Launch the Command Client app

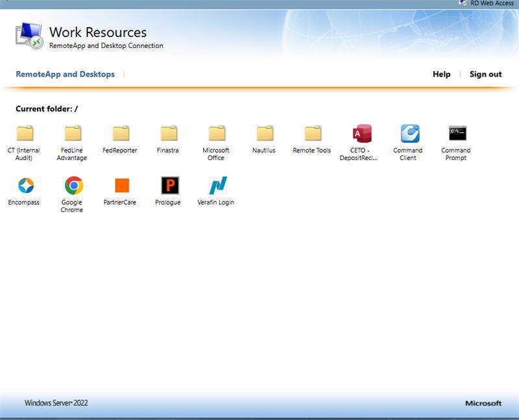(410, 134)
